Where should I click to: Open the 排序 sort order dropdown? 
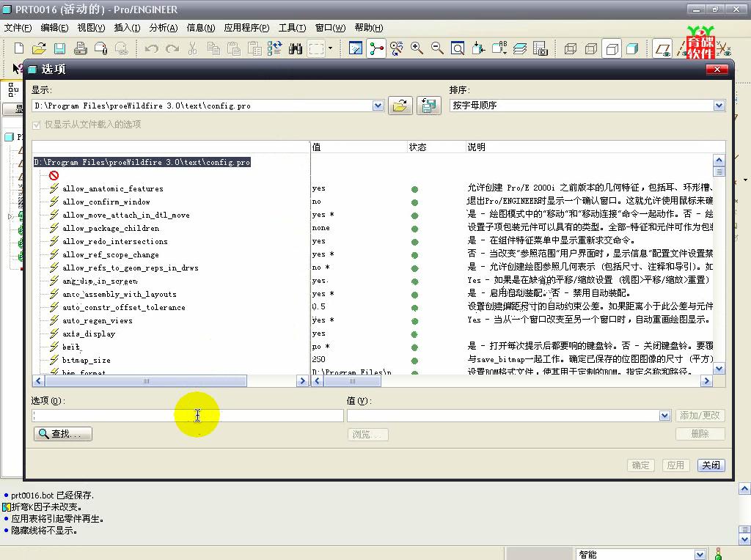coord(719,106)
